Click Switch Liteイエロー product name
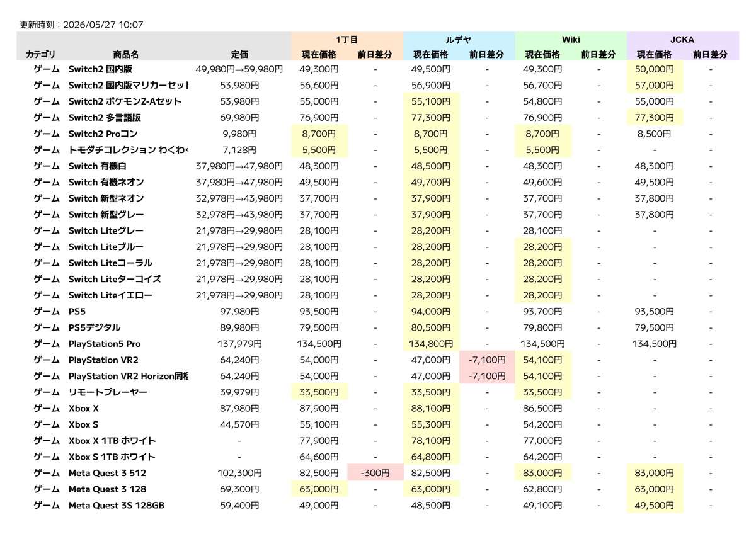This screenshot has width=756, height=534. [x=110, y=295]
